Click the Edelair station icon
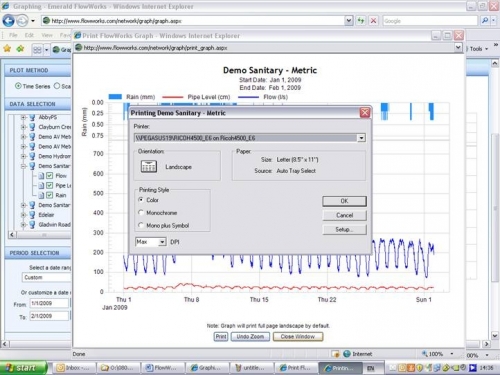Viewport: 500px width, 375px height. click(32, 215)
